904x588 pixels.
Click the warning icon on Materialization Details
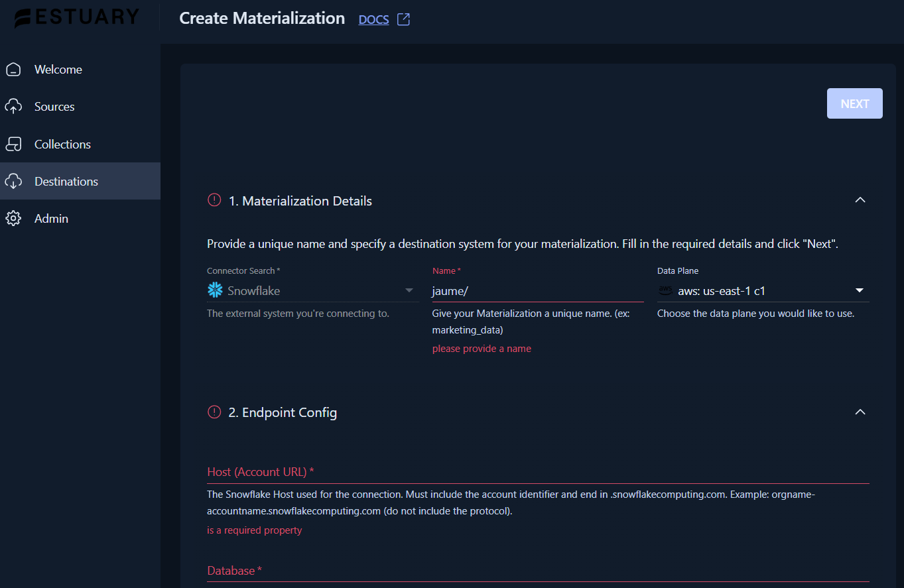click(214, 200)
